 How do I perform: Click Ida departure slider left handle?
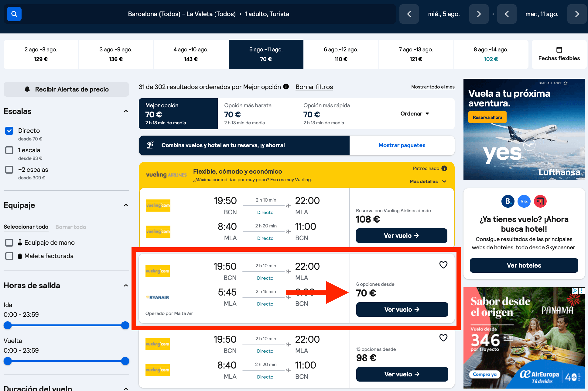(x=8, y=325)
